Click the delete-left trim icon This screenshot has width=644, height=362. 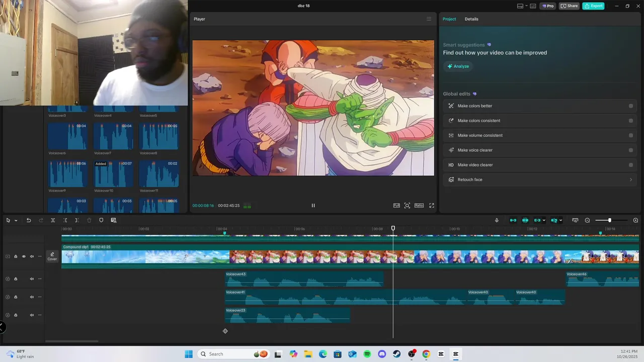click(65, 220)
